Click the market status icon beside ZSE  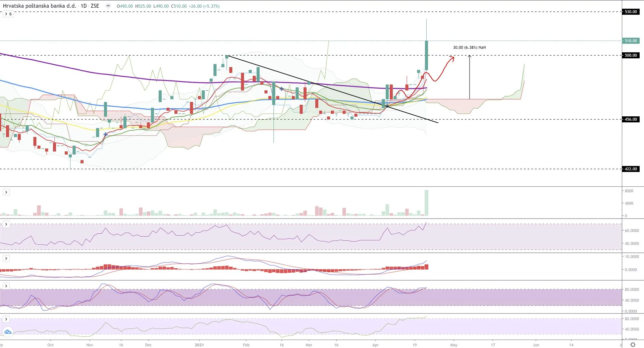click(108, 6)
